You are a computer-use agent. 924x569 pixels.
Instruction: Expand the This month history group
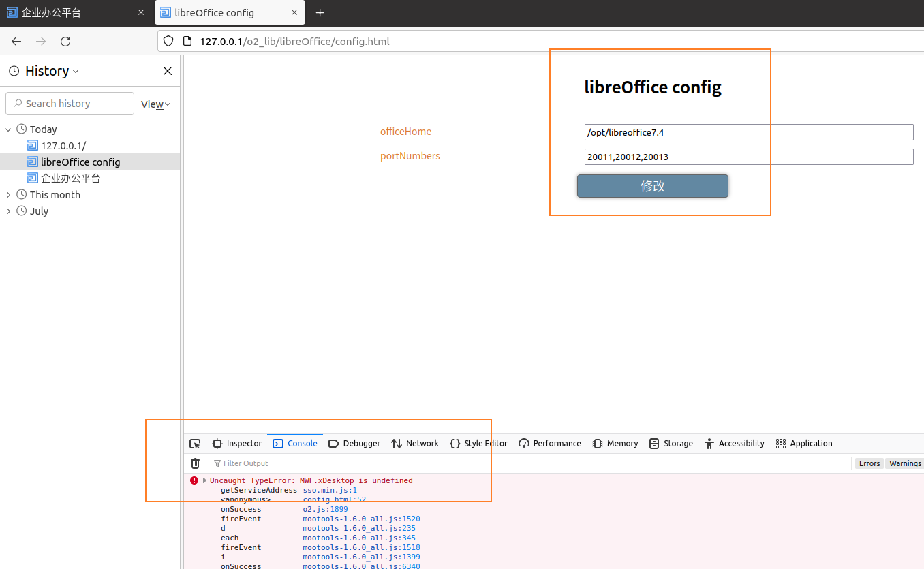[9, 195]
